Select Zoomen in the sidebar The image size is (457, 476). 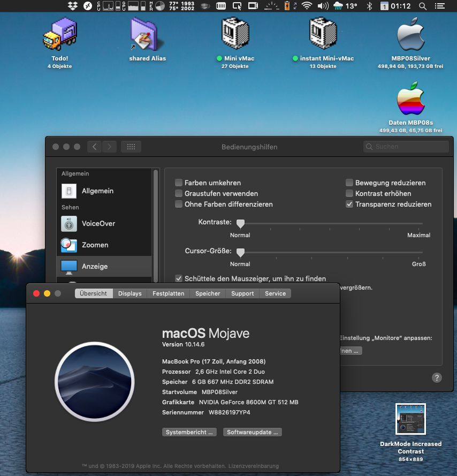(x=104, y=245)
